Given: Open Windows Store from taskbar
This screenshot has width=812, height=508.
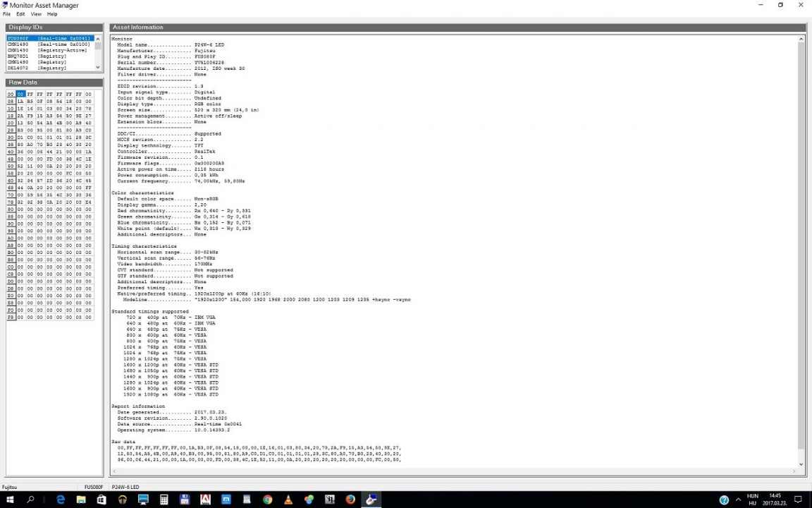Looking at the screenshot, I should point(101,500).
